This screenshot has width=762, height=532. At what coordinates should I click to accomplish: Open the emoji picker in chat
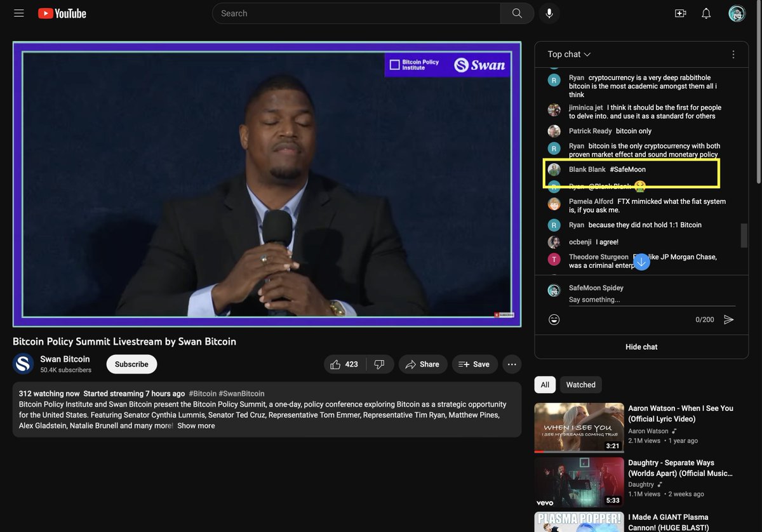[554, 319]
